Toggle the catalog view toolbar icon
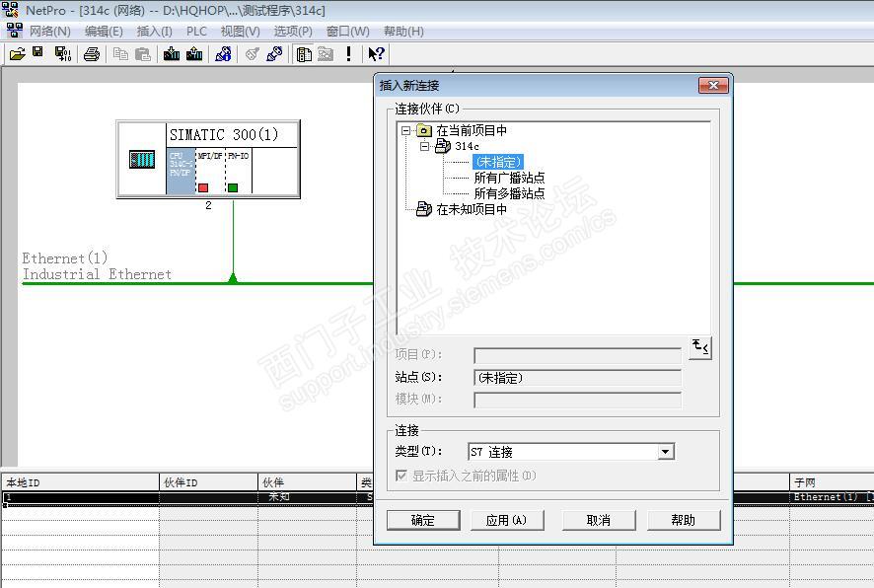 point(304,54)
